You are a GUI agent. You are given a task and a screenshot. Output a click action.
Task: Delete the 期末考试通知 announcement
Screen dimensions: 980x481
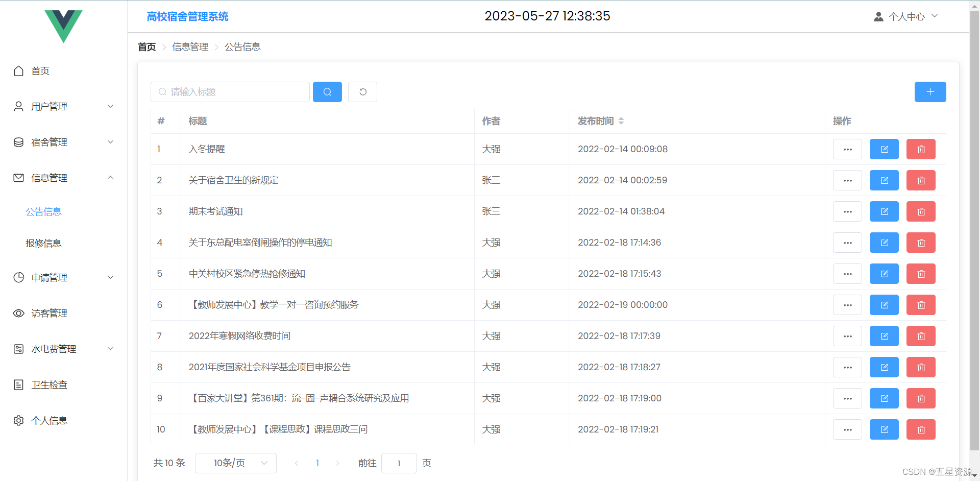[x=921, y=211]
